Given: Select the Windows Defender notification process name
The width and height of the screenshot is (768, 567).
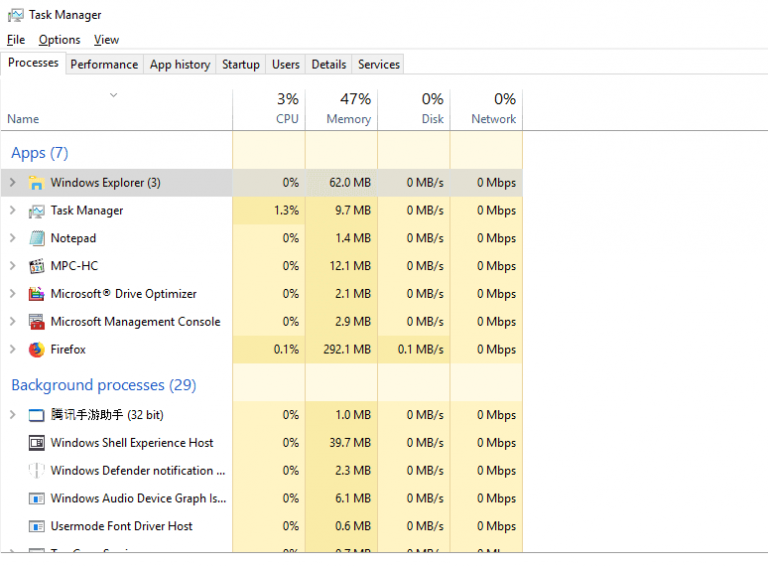Looking at the screenshot, I should coord(138,471).
